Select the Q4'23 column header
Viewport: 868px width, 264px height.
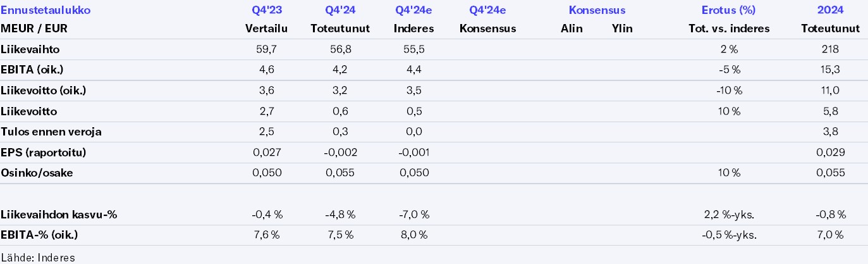click(x=266, y=10)
